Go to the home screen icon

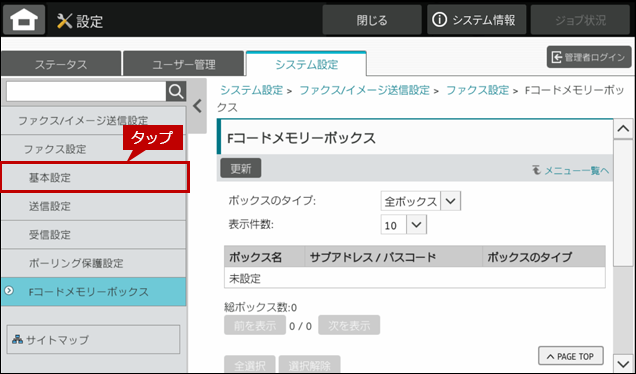[x=24, y=19]
